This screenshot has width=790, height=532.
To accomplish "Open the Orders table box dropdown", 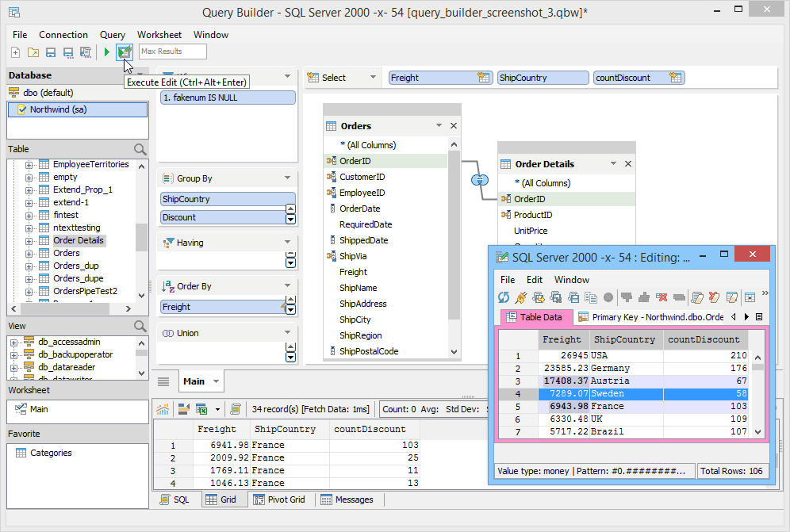I will tap(439, 125).
